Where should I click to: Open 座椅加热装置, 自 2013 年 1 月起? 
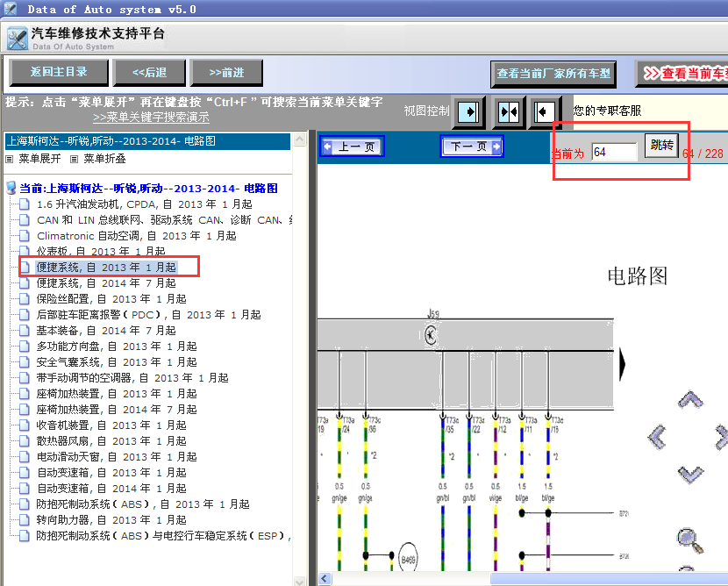pos(117,394)
